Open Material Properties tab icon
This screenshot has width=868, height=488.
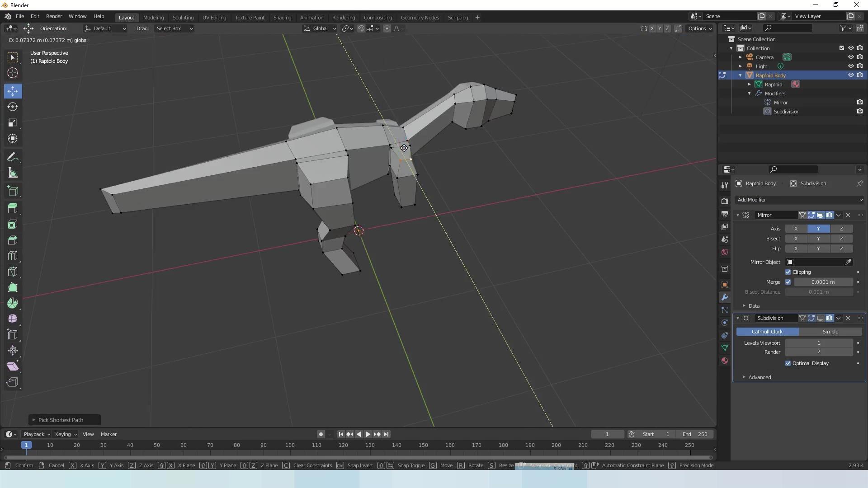pyautogui.click(x=725, y=361)
